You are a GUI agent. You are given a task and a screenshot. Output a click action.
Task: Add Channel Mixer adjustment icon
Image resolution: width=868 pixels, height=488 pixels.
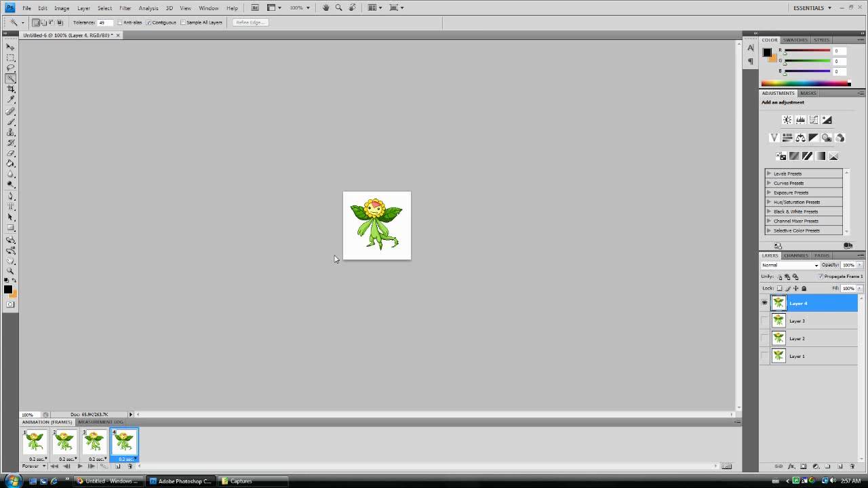tap(840, 138)
